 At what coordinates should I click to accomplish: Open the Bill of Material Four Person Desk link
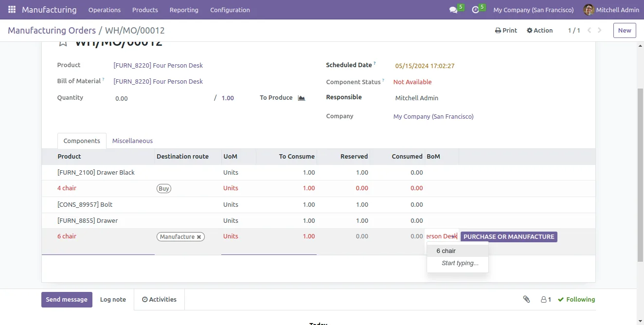pos(158,81)
